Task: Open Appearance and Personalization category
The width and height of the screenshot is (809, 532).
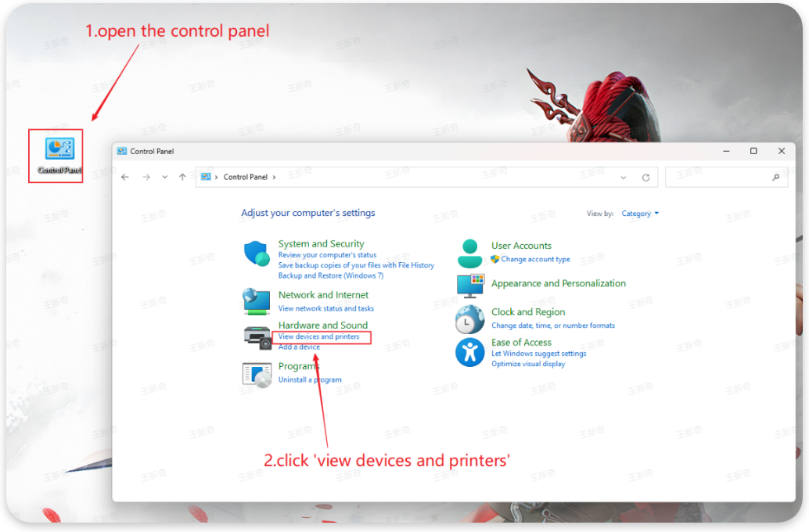Action: (x=559, y=283)
